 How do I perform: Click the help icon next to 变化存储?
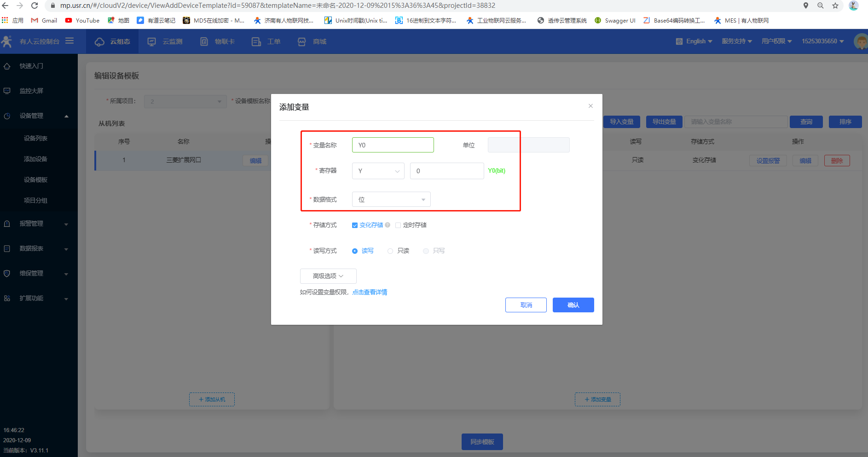pyautogui.click(x=388, y=225)
